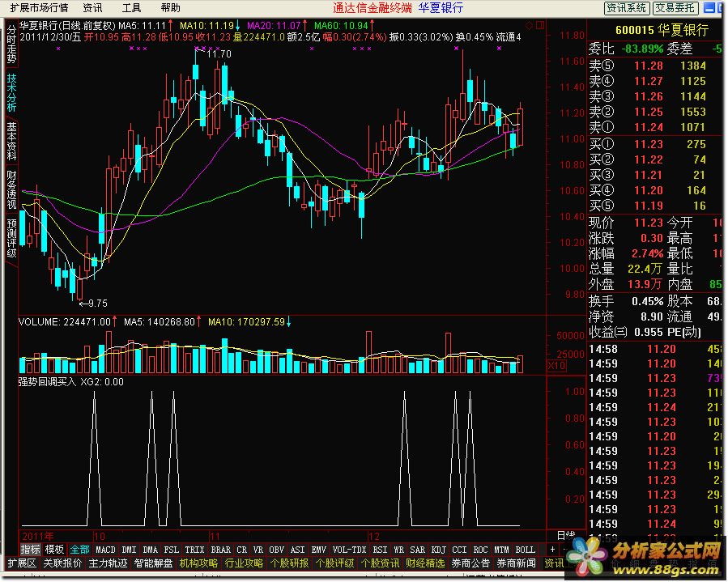Open the 券商公告 tab
The image size is (728, 582).
click(x=470, y=563)
